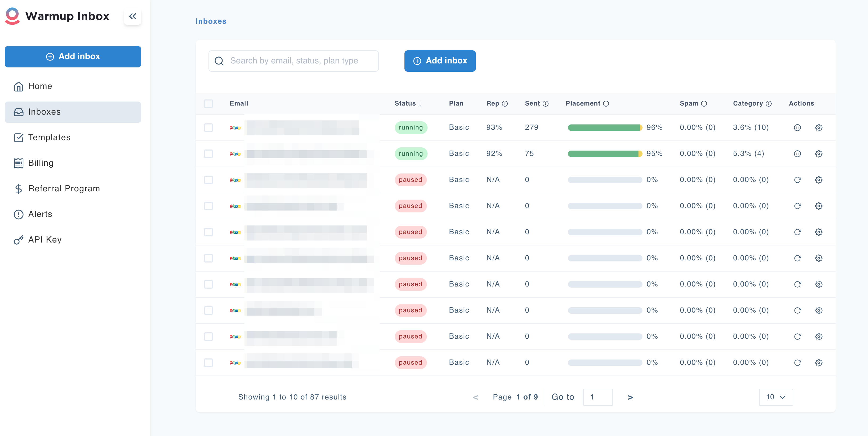Open settings gear for the last table row
This screenshot has height=436, width=868.
coord(818,362)
